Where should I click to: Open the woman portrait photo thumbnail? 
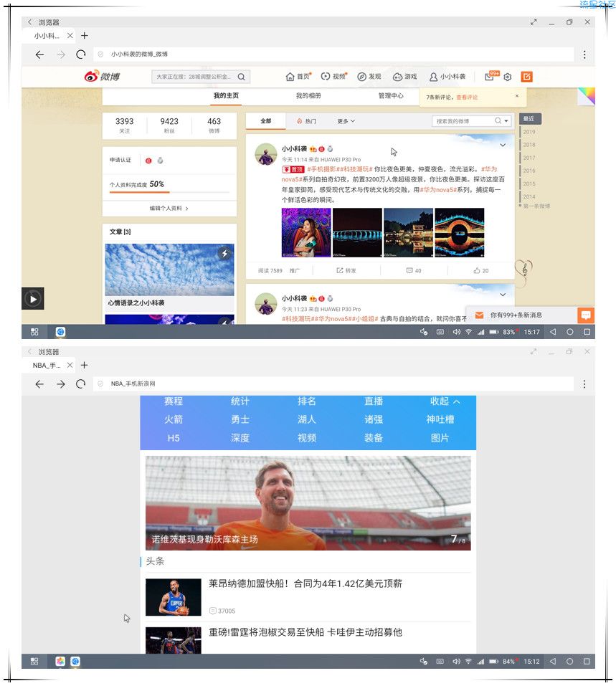[x=306, y=232]
